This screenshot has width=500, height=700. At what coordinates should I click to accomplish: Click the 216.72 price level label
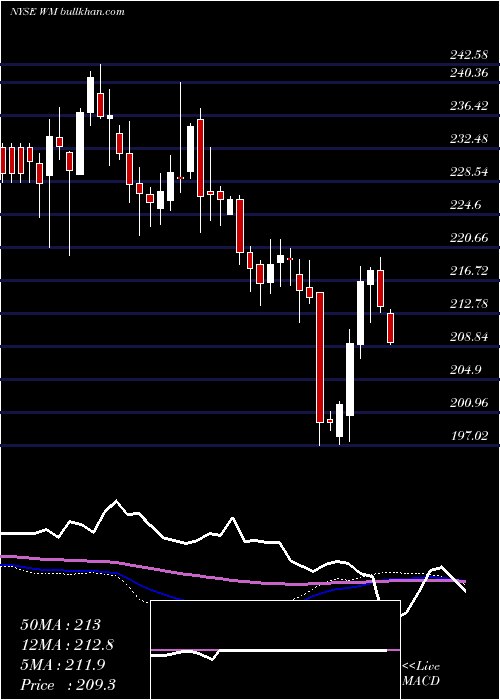pyautogui.click(x=469, y=271)
